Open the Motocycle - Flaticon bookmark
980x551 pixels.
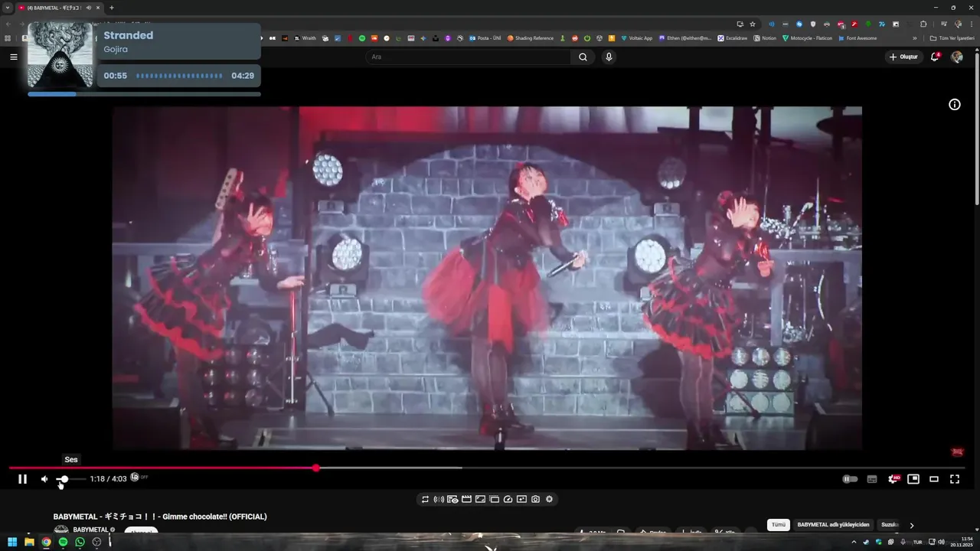click(x=807, y=38)
